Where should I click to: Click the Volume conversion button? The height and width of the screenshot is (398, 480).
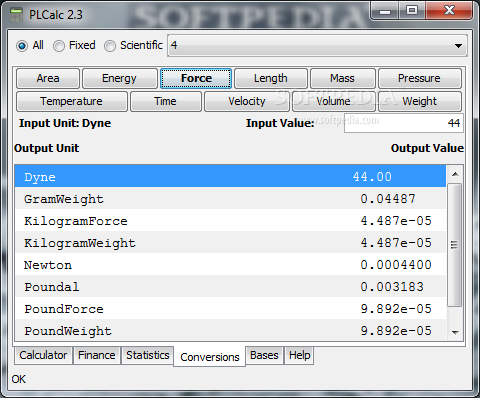pos(334,101)
